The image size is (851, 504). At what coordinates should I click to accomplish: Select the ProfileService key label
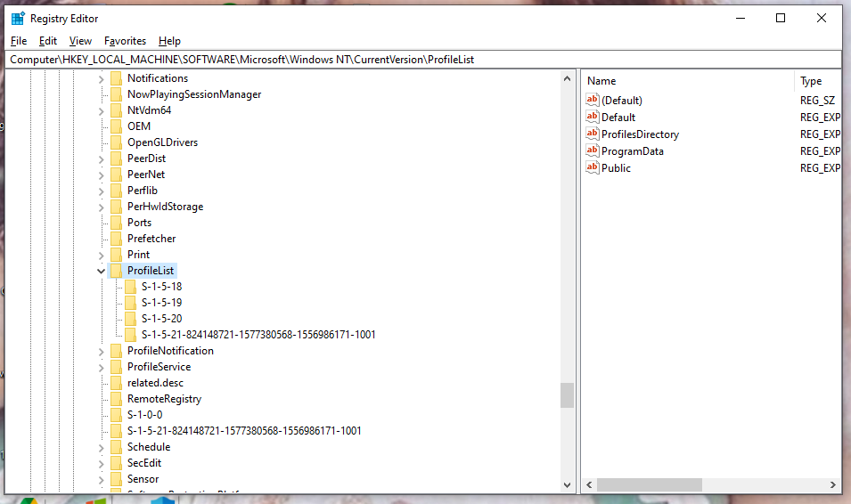(159, 367)
